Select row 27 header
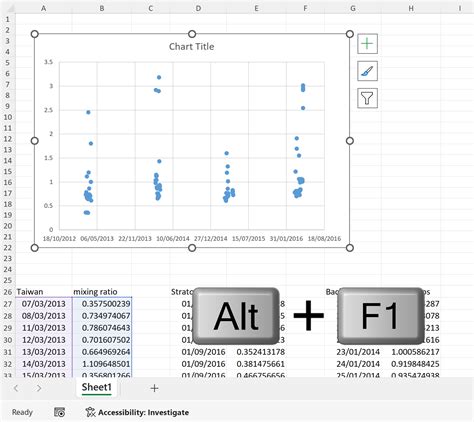The width and height of the screenshot is (474, 422). coord(7,304)
